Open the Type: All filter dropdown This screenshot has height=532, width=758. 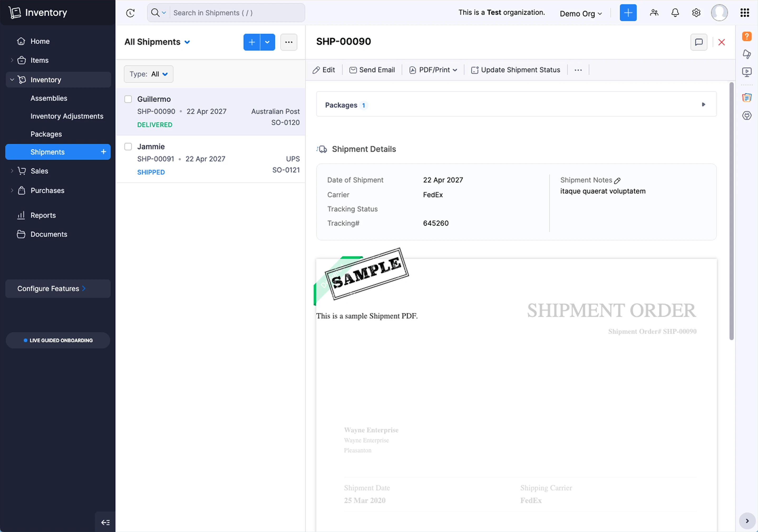click(148, 74)
